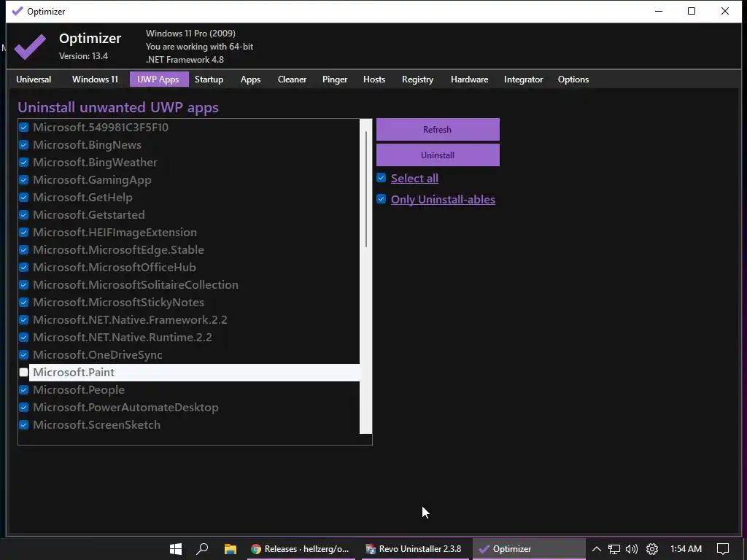Image resolution: width=747 pixels, height=560 pixels.
Task: Open taskbar Search magnifier icon
Action: tap(202, 548)
